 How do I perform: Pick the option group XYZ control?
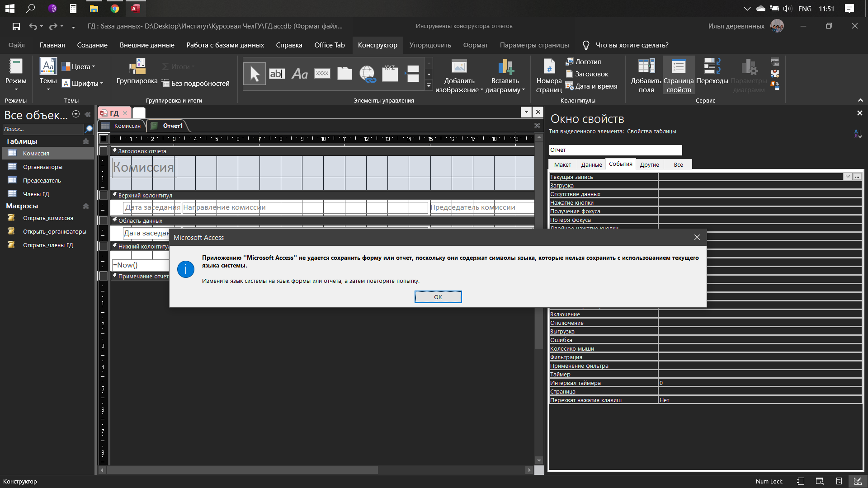click(x=390, y=74)
